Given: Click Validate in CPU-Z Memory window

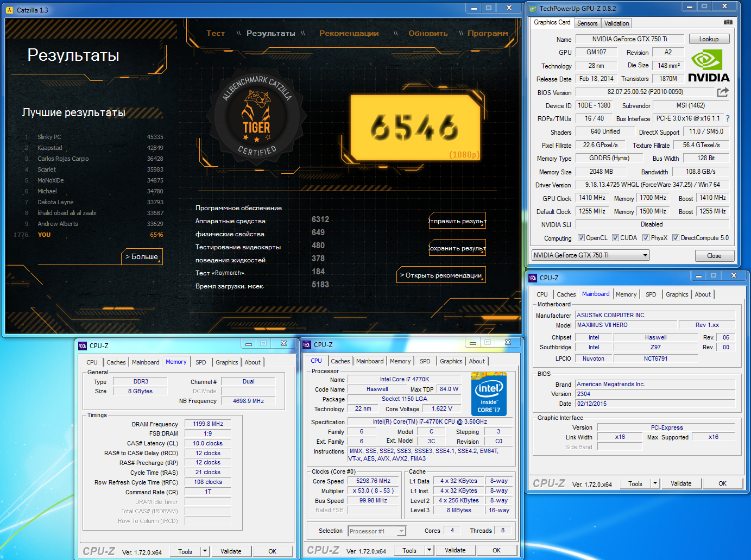Looking at the screenshot, I should 231,551.
